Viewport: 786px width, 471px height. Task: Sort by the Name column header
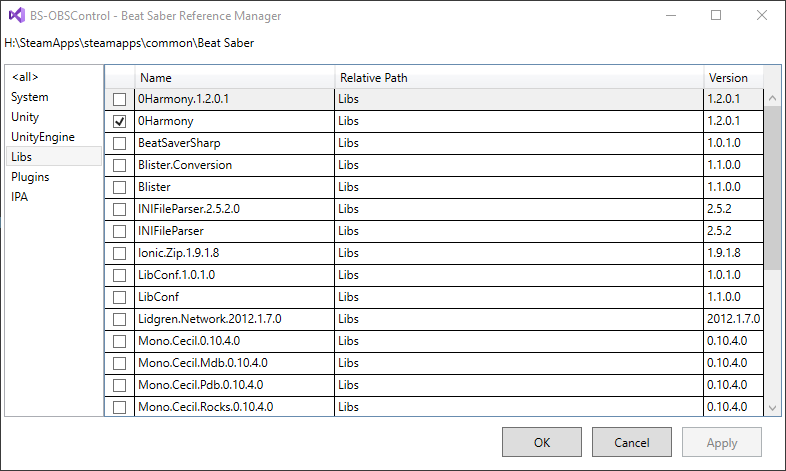235,78
